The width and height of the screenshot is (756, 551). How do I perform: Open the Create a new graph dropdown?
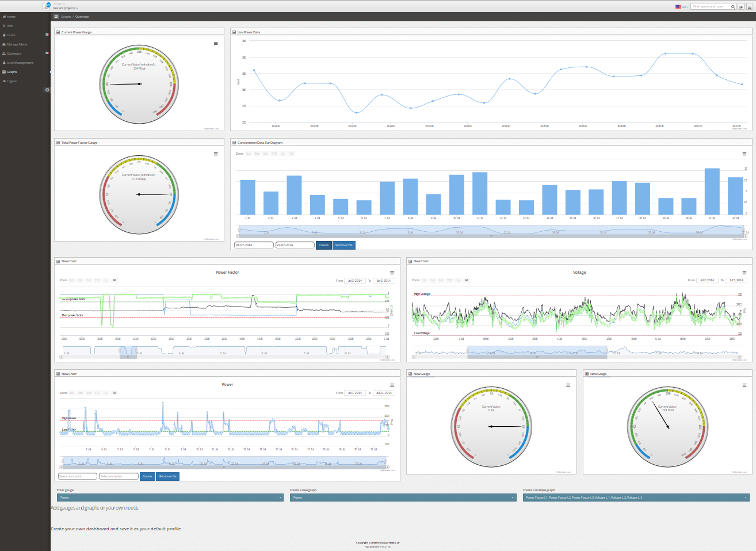[x=403, y=498]
